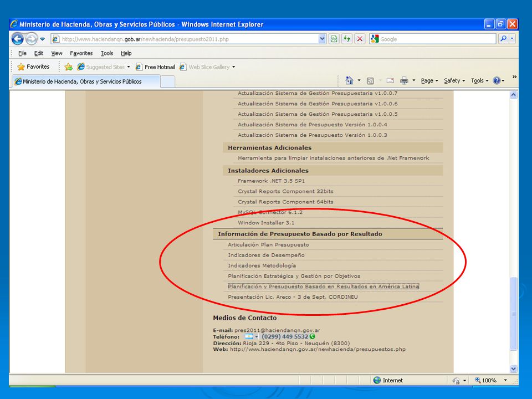The height and width of the screenshot is (399, 532).
Task: Click the Read Mail icon
Action: pos(391,80)
